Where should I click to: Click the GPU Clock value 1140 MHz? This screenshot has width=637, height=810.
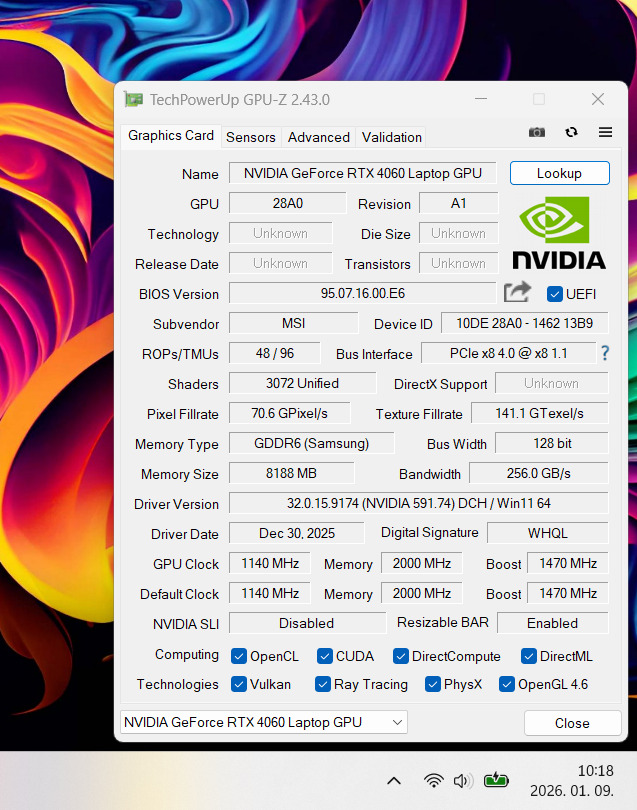[270, 563]
